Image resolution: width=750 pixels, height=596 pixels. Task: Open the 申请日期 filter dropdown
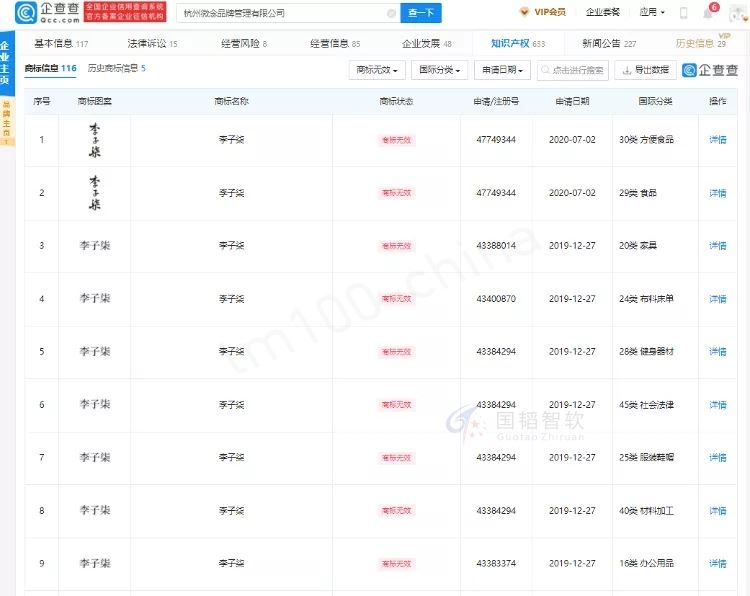[x=502, y=70]
